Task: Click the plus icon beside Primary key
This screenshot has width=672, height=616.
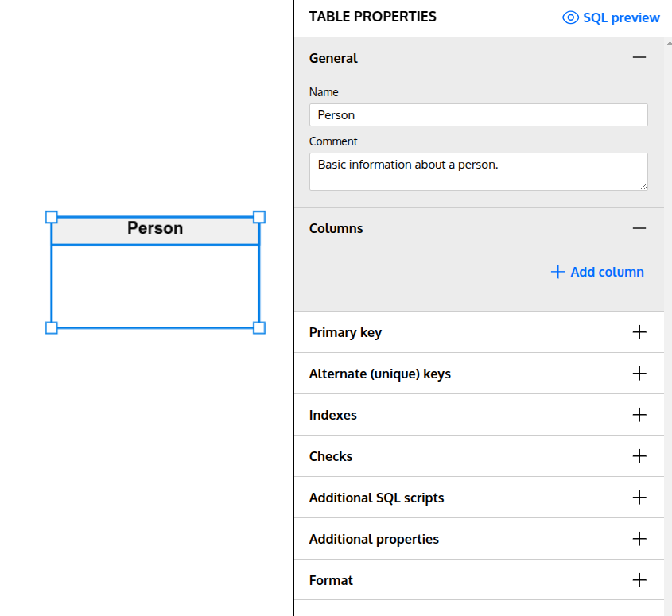Action: pyautogui.click(x=639, y=332)
